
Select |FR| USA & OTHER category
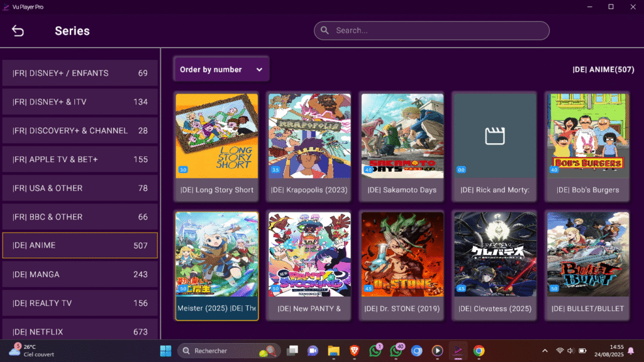click(x=80, y=188)
